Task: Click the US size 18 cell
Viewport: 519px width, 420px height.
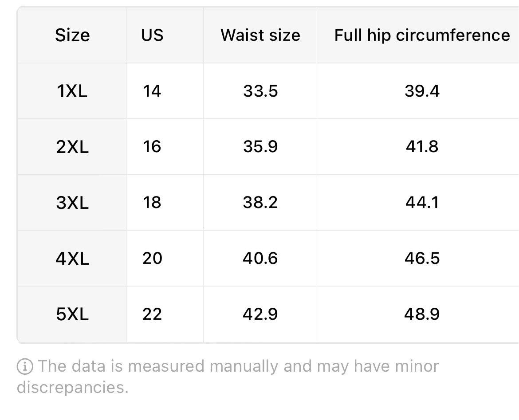Action: [x=152, y=203]
